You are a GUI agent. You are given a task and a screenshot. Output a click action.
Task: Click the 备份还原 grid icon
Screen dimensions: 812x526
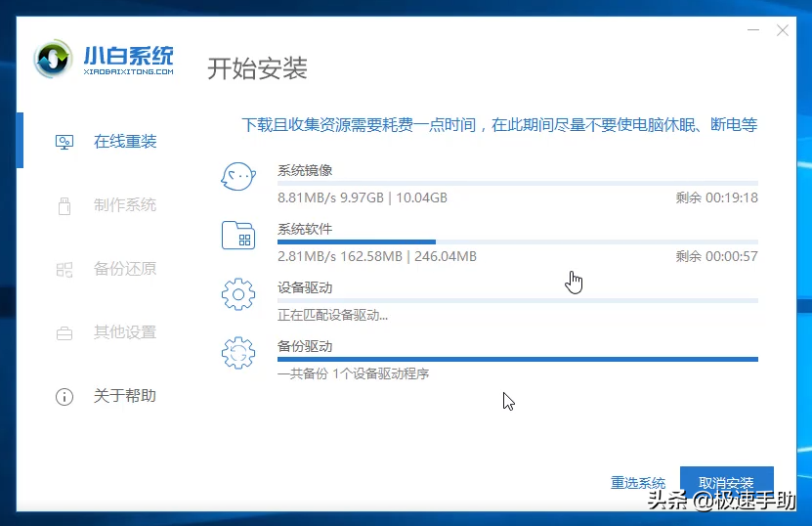click(64, 270)
